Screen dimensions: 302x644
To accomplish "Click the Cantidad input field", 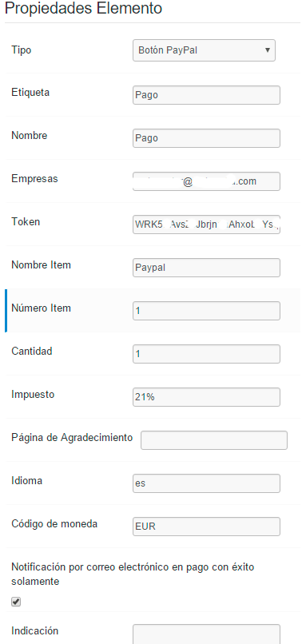I will (x=206, y=354).
